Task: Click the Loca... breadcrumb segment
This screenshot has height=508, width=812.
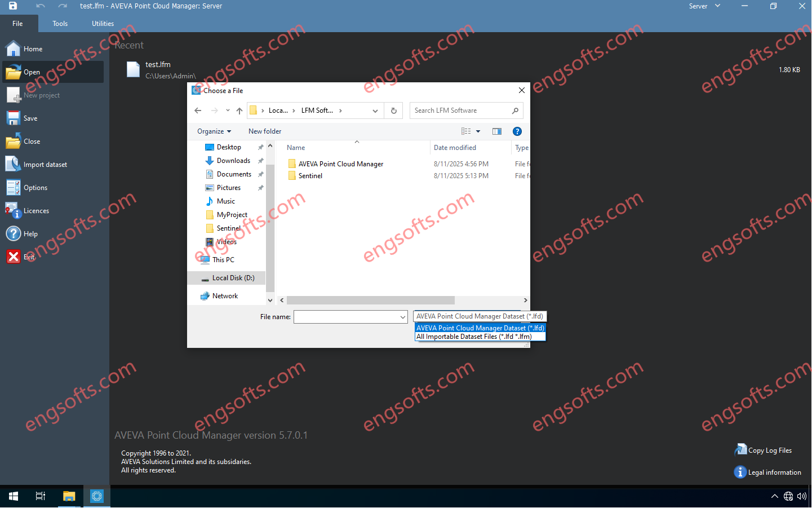Action: [x=278, y=111]
